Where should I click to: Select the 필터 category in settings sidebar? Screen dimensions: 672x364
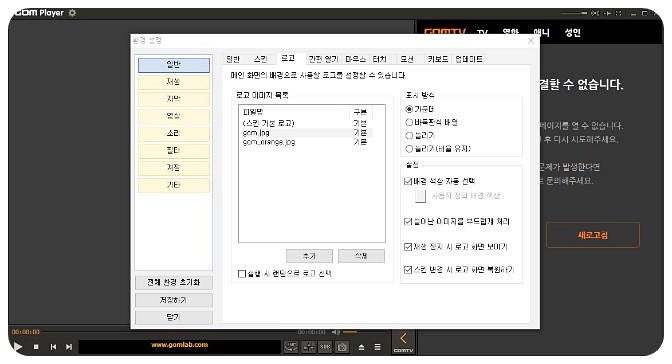click(174, 150)
